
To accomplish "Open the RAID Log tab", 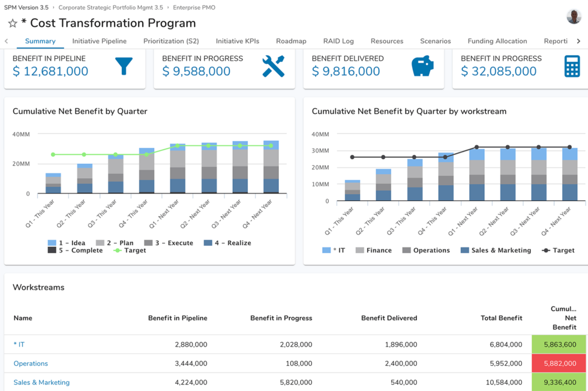I will [338, 41].
